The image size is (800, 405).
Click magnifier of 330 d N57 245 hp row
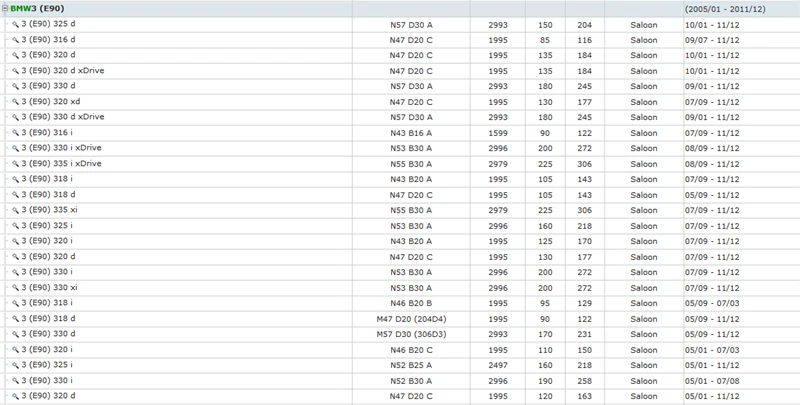tap(15, 87)
